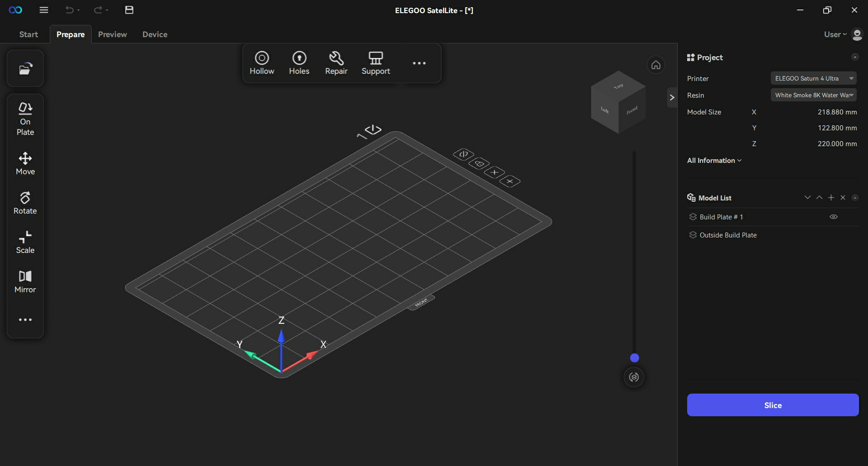This screenshot has height=466, width=868.
Task: Click the add plate plus icon beside the build plate
Action: (495, 172)
